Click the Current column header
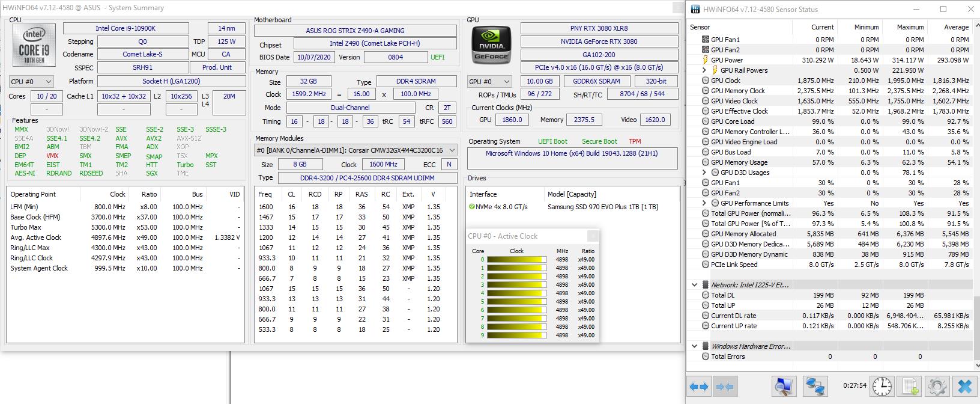The height and width of the screenshot is (404, 980). point(815,27)
